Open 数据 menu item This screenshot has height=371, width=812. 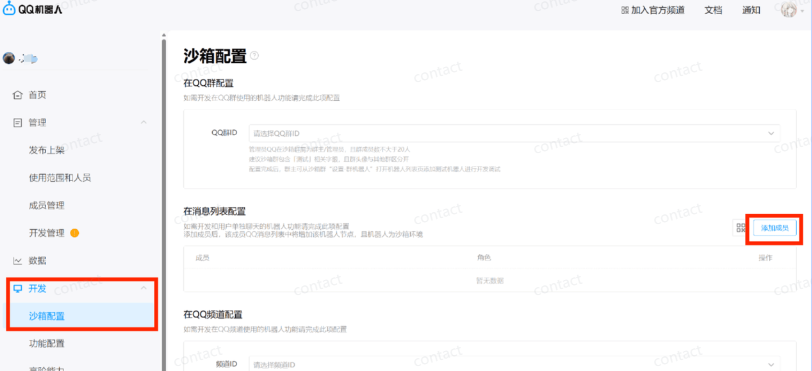tap(38, 261)
